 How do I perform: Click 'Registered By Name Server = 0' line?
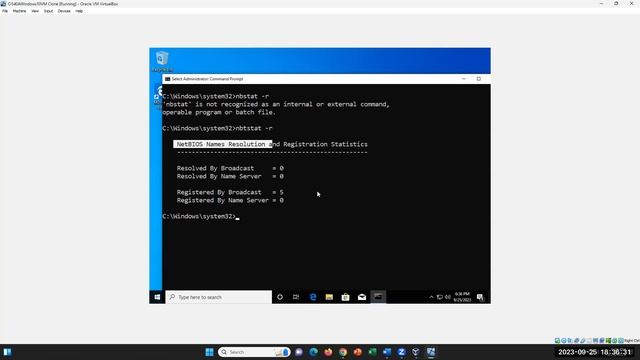point(230,200)
